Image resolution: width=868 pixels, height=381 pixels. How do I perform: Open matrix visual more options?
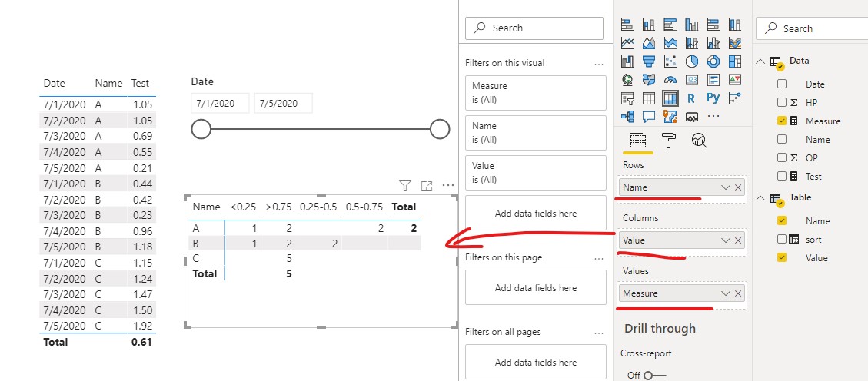point(448,185)
